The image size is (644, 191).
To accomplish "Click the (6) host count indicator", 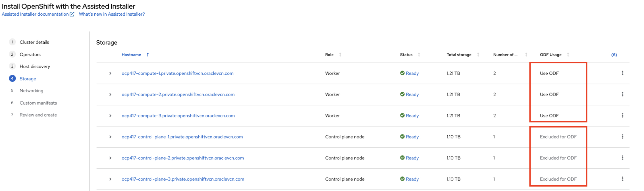I will [x=614, y=55].
